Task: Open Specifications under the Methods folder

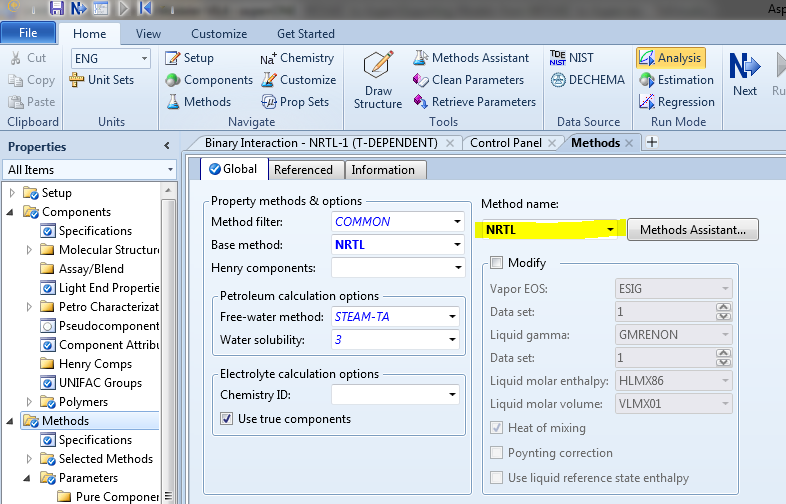Action: click(95, 440)
